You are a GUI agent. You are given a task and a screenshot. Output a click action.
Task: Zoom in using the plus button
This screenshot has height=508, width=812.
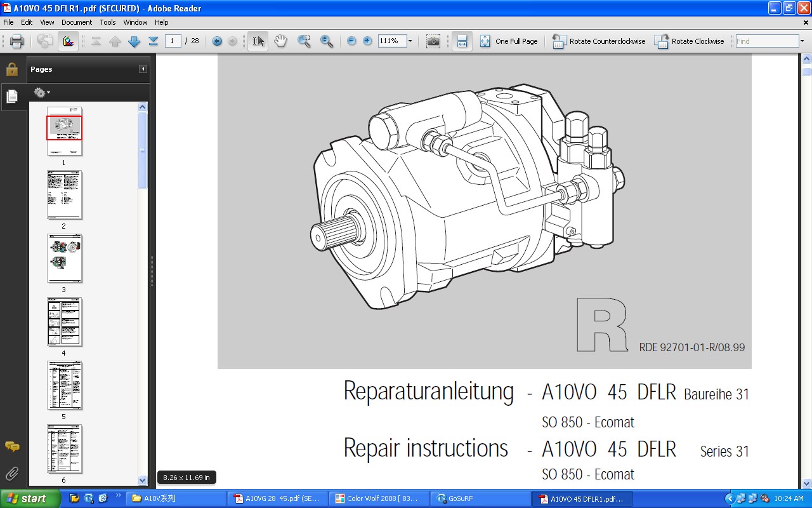point(367,41)
